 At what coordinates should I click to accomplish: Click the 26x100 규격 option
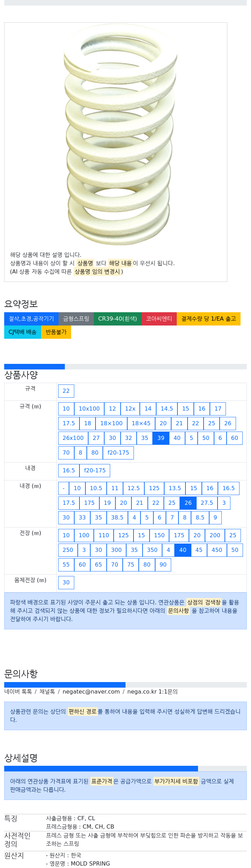[73, 438]
